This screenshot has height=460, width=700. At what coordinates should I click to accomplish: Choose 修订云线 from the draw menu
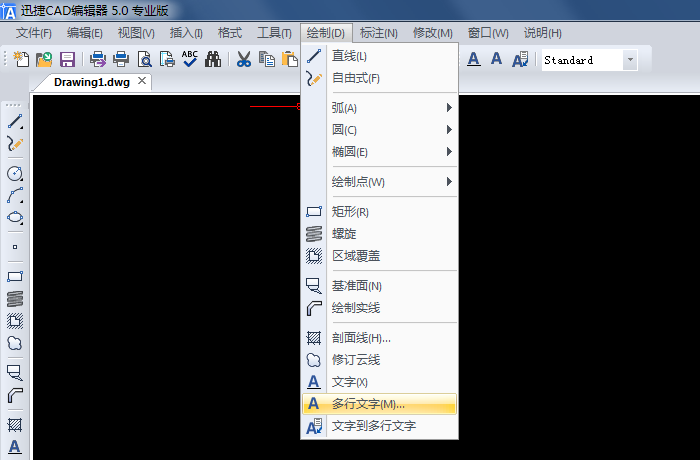coord(380,360)
